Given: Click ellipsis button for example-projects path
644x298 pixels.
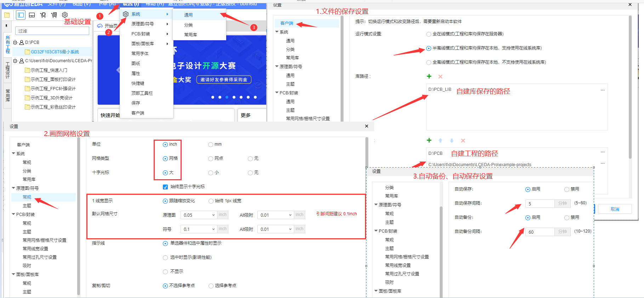Looking at the screenshot, I should click(x=603, y=163).
